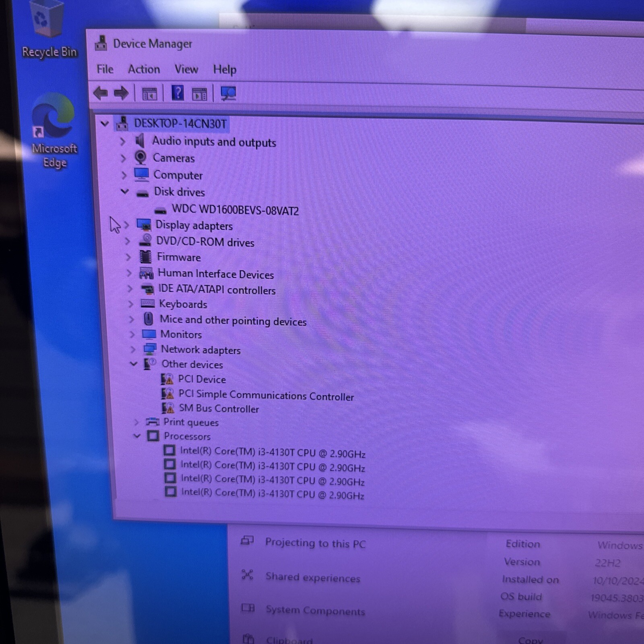Open the File menu

[105, 69]
